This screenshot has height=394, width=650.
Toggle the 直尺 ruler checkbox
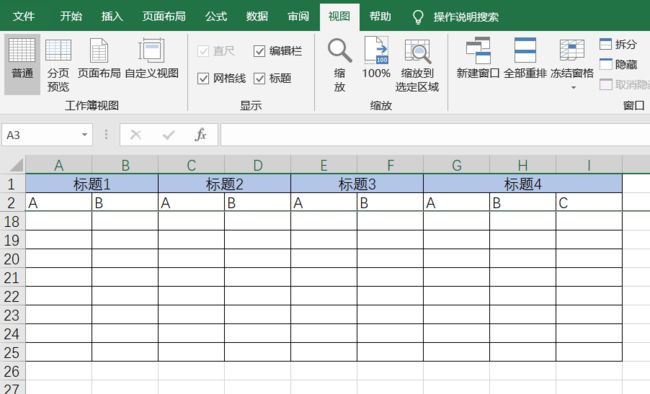point(203,51)
